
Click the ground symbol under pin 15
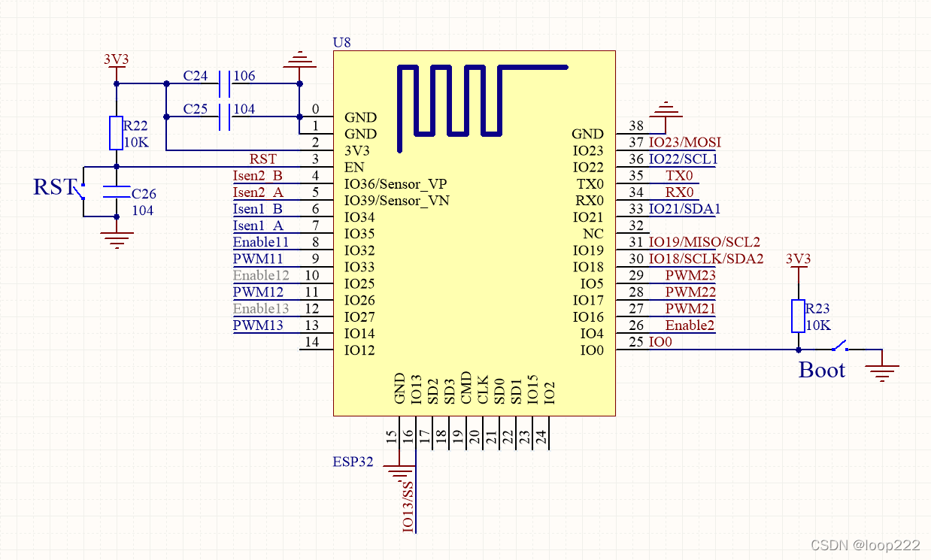[x=399, y=474]
